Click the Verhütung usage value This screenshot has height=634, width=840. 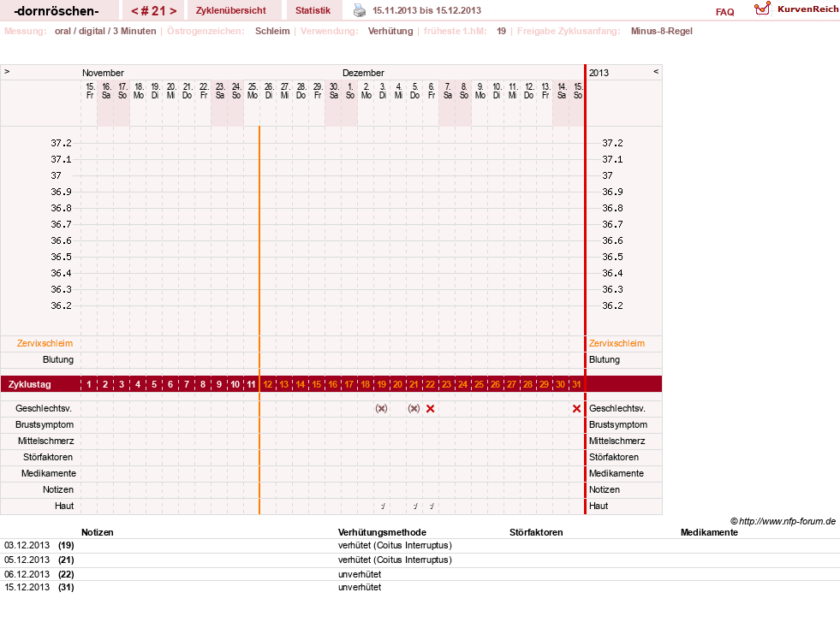[x=390, y=31]
